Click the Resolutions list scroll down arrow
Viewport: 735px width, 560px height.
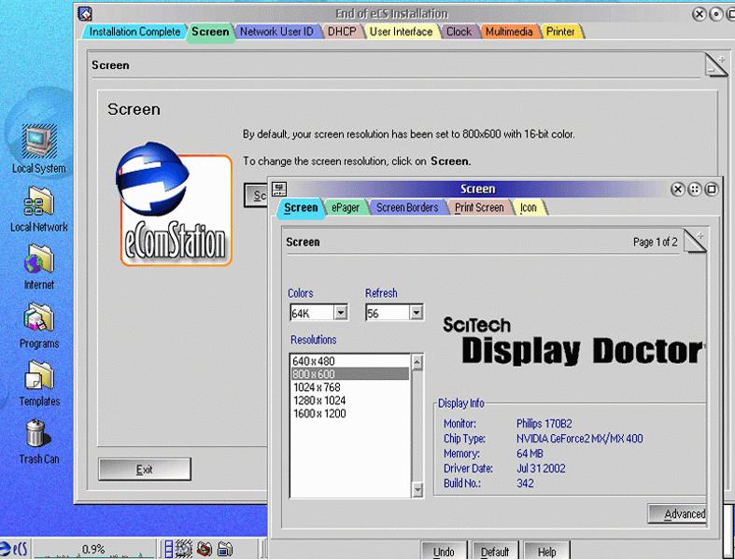[417, 490]
